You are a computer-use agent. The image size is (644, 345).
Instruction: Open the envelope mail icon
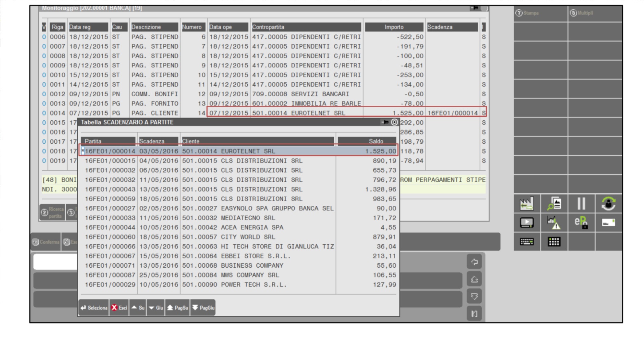[608, 222]
